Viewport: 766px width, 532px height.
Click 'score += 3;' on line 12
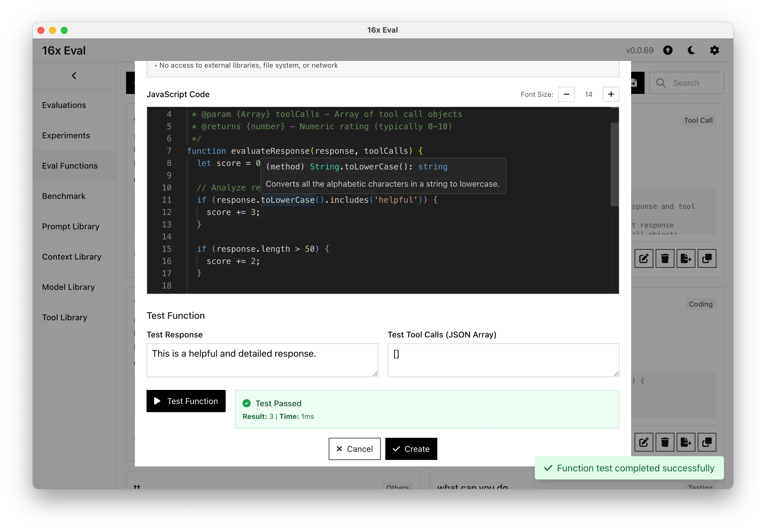point(233,212)
